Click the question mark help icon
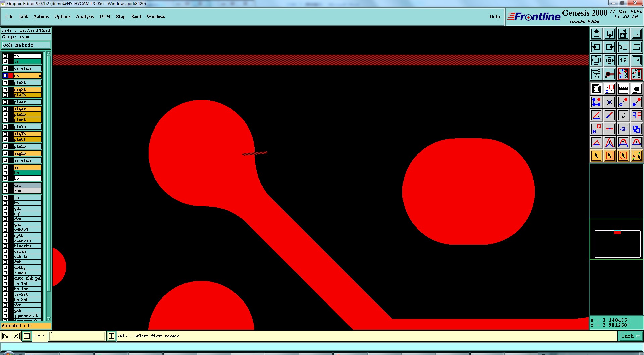The image size is (644, 355). click(x=636, y=60)
